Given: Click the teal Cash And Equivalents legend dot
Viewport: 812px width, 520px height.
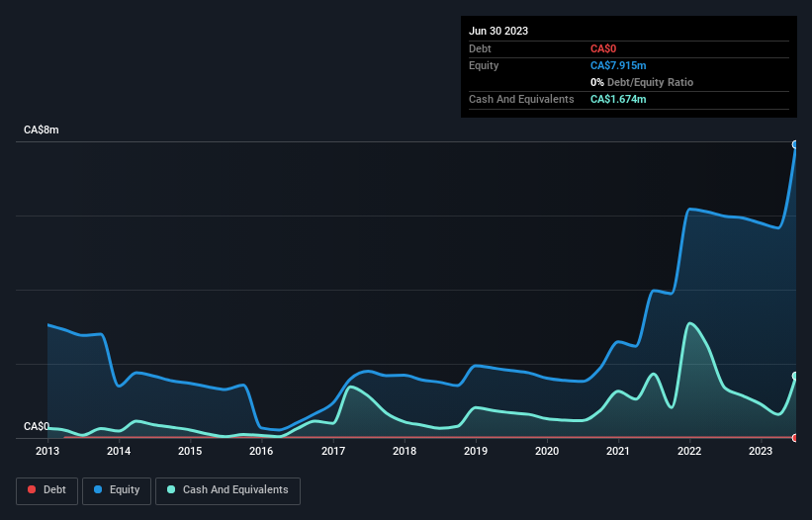Looking at the screenshot, I should 171,489.
